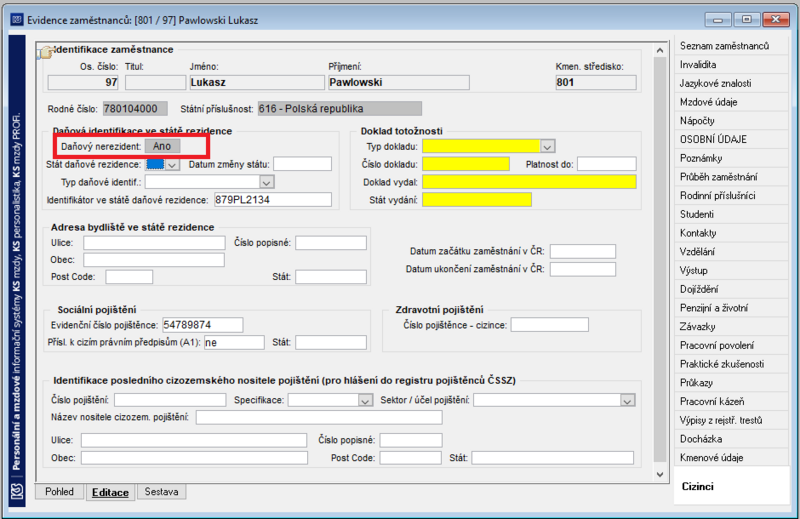Open Průkazy section

click(x=731, y=383)
